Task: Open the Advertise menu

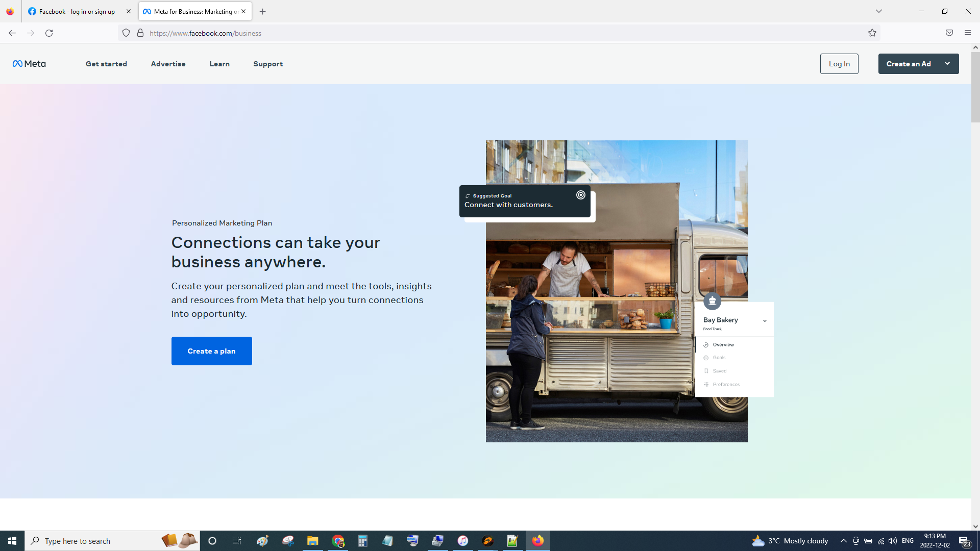Action: [168, 64]
